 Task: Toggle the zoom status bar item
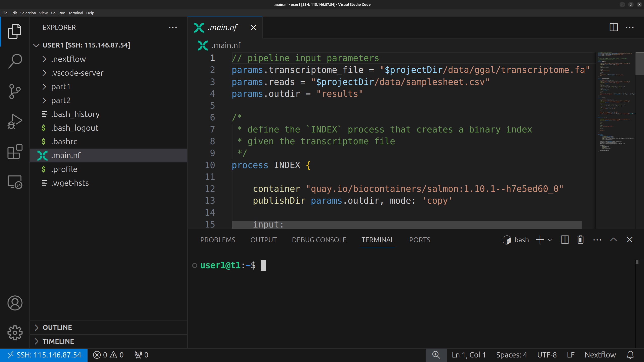tap(436, 355)
